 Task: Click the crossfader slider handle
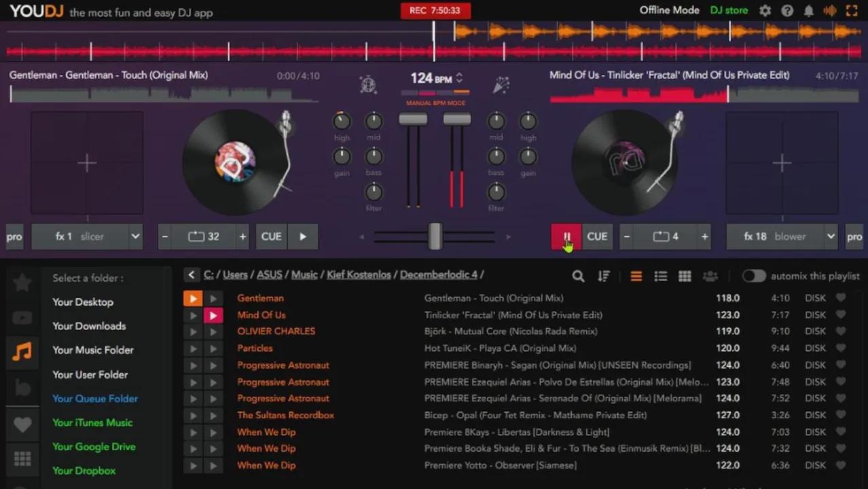click(x=435, y=236)
